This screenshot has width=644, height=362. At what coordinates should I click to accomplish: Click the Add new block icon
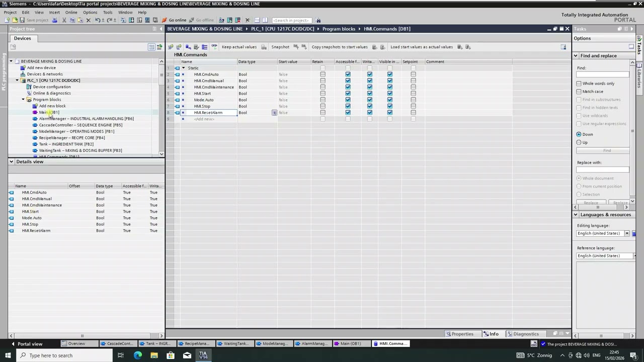pyautogui.click(x=35, y=106)
